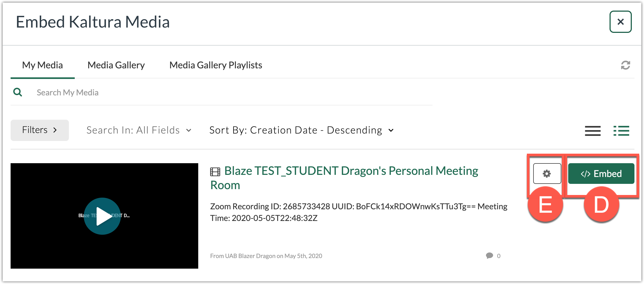Open embed settings gear for the recording
Viewport: 644px width, 284px height.
click(547, 174)
